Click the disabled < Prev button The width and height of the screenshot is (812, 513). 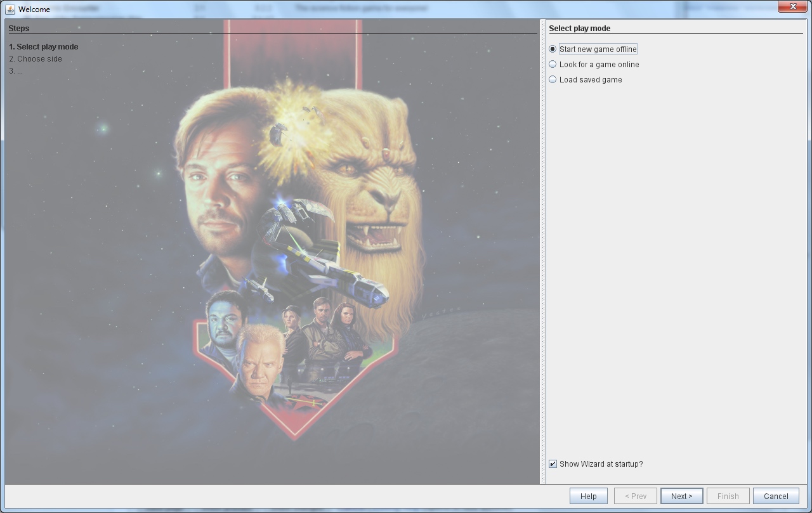coord(635,496)
